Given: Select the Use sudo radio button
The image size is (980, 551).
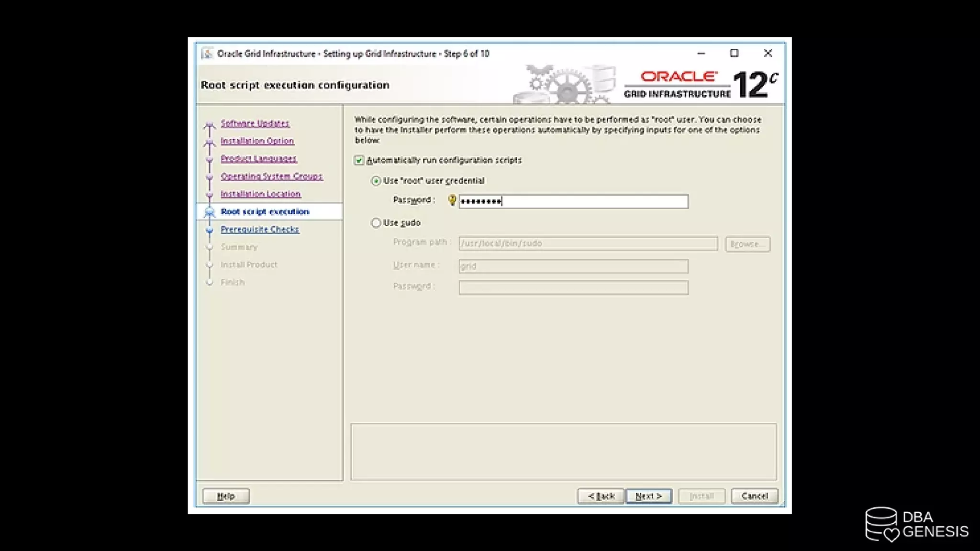Looking at the screenshot, I should click(x=376, y=223).
